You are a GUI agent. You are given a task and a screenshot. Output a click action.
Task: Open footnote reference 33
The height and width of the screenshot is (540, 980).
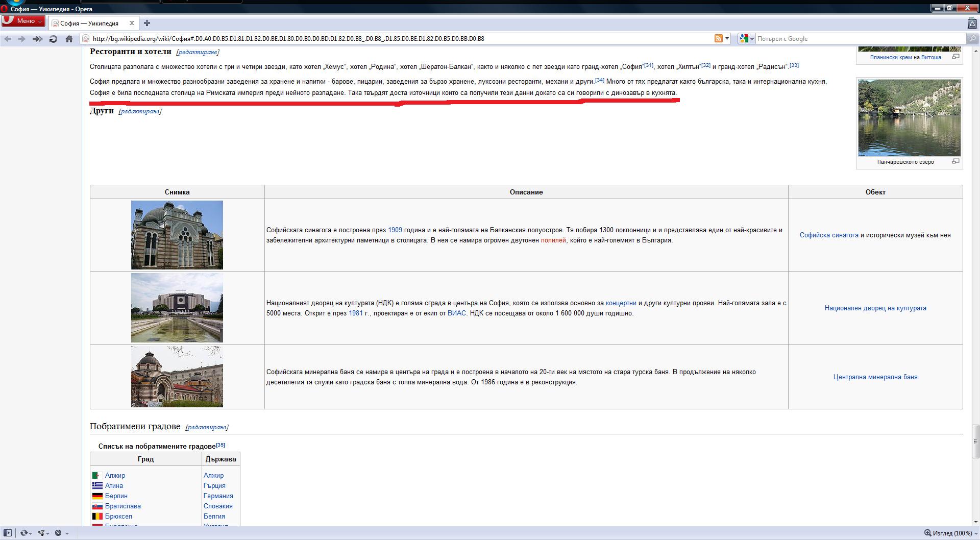pos(794,65)
